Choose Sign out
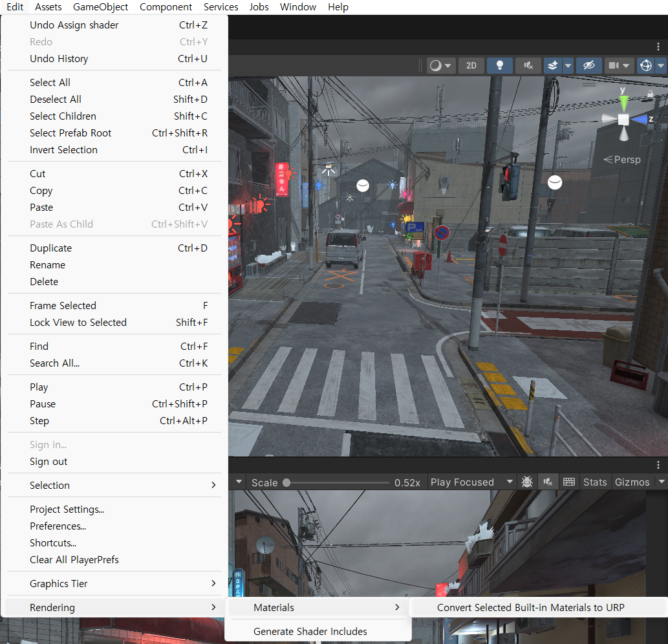 point(114,462)
